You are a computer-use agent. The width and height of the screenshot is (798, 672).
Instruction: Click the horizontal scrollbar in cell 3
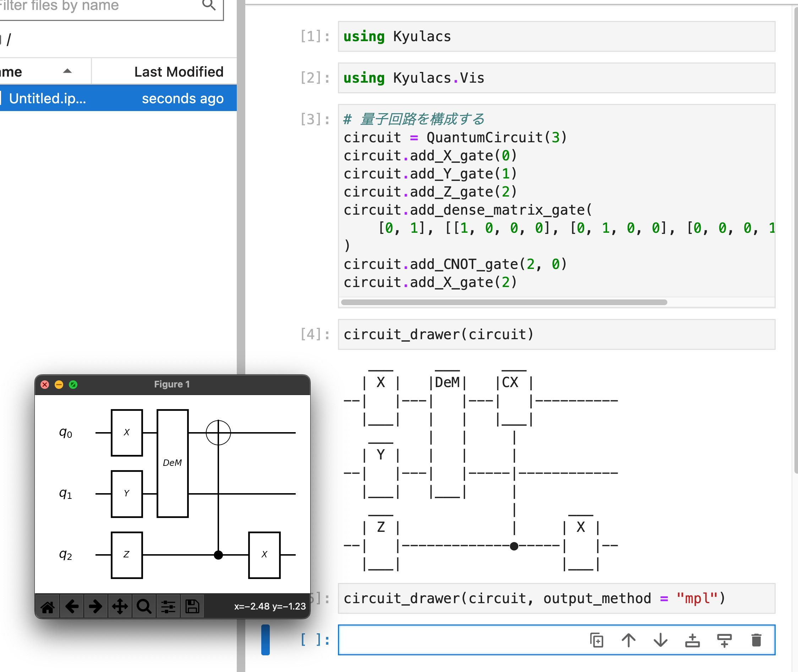(503, 302)
